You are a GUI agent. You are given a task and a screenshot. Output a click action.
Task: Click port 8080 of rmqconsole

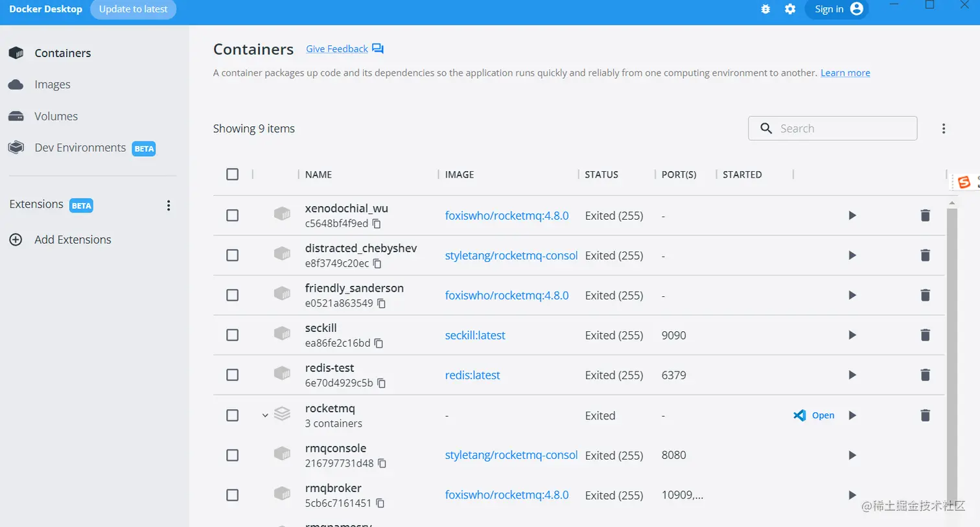point(673,455)
